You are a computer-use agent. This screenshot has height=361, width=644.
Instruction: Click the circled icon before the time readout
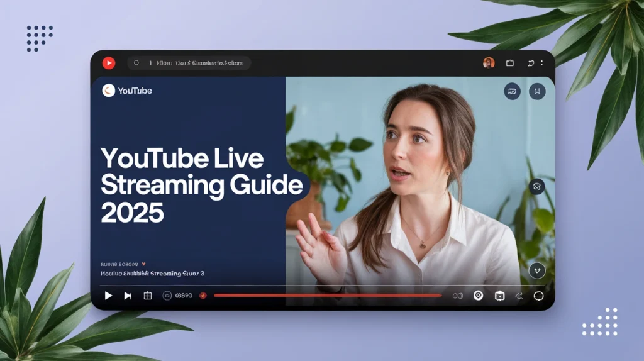pyautogui.click(x=167, y=296)
